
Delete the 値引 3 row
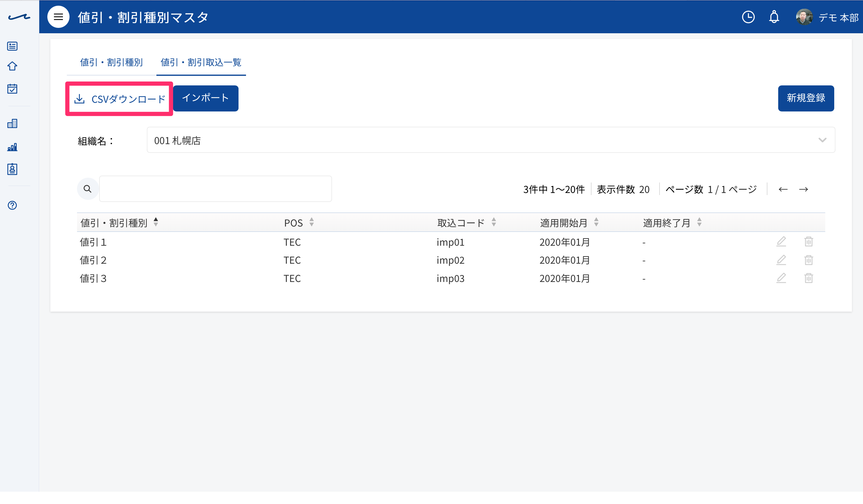click(x=808, y=278)
